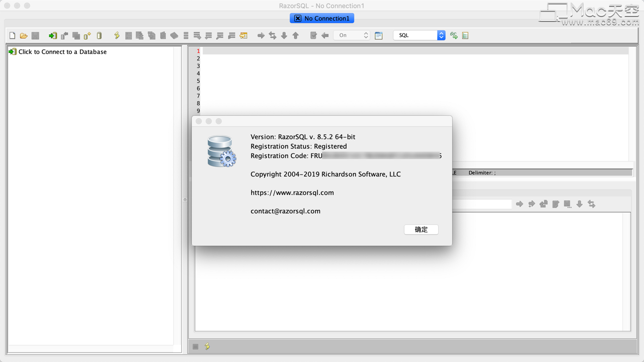The height and width of the screenshot is (362, 644).
Task: Click the two opposing arrows icon in the main toolbar
Action: click(273, 35)
